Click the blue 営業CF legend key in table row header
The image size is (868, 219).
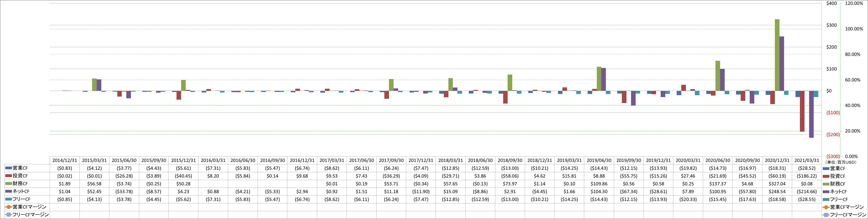click(8, 168)
